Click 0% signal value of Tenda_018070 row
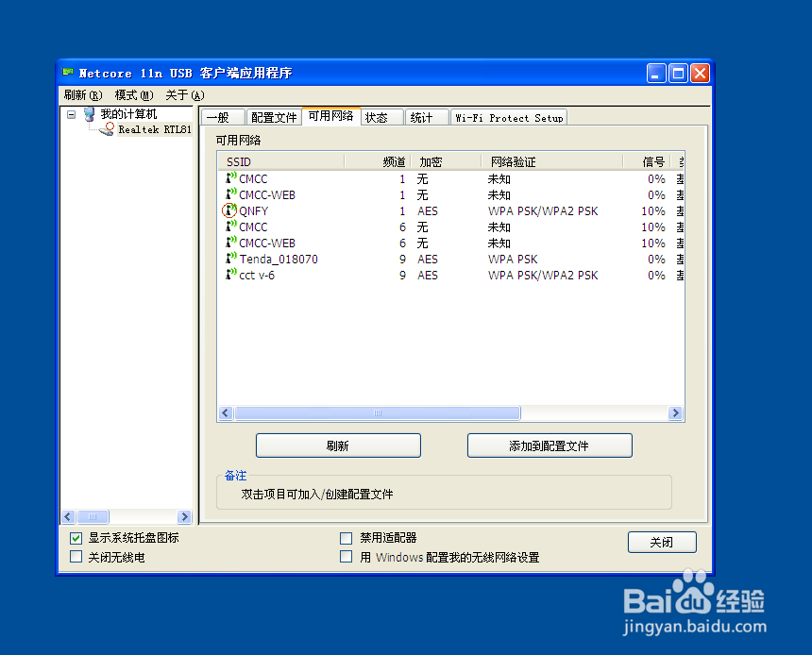The image size is (812, 655). click(x=656, y=260)
